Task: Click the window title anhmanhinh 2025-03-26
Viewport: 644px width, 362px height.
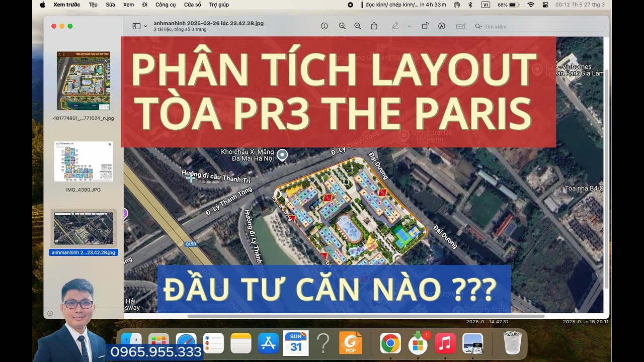Action: click(209, 23)
